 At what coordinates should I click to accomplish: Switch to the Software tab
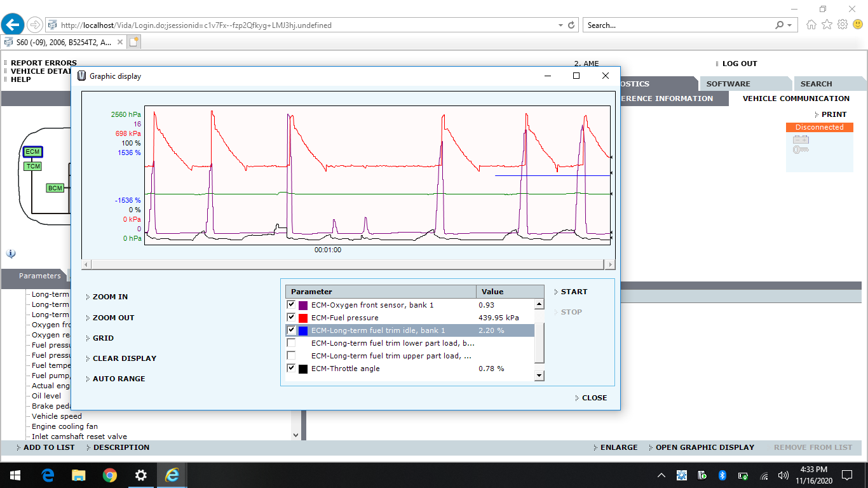pyautogui.click(x=728, y=84)
